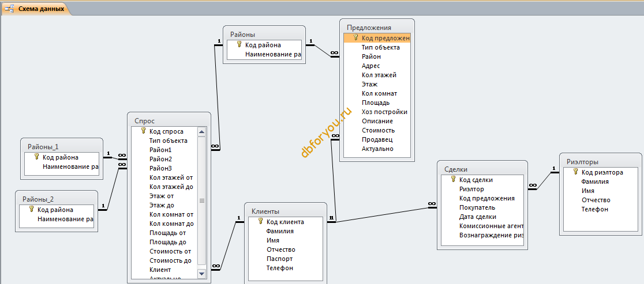Viewport: 644px width, 284px height.
Task: Select the Предложения table title
Action: (x=369, y=28)
